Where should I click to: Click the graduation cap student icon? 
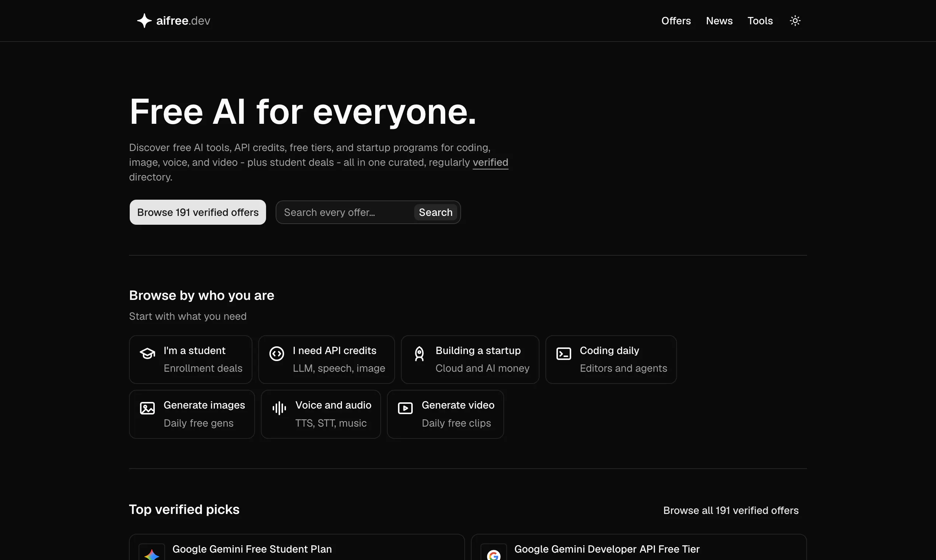pos(147,354)
